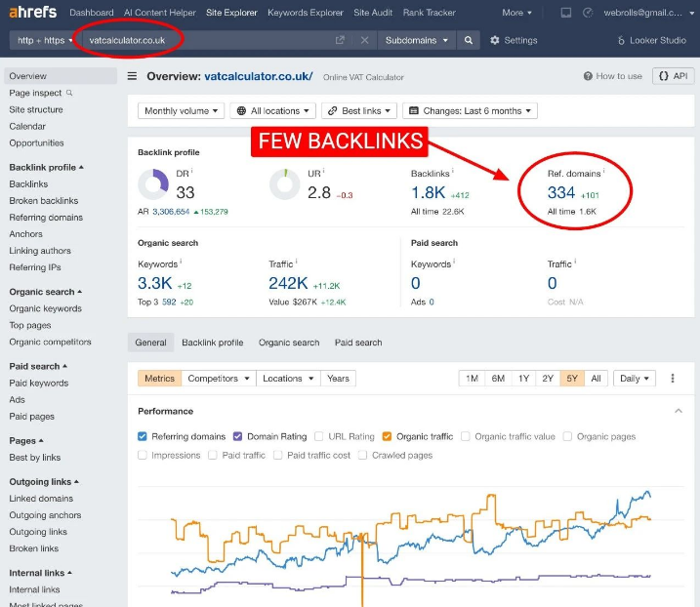Click info icon beside organic Keywords
The width and height of the screenshot is (700, 607).
pos(181,262)
